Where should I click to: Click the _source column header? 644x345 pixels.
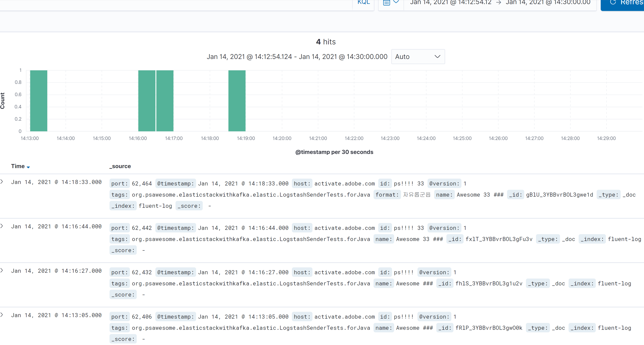coord(120,166)
